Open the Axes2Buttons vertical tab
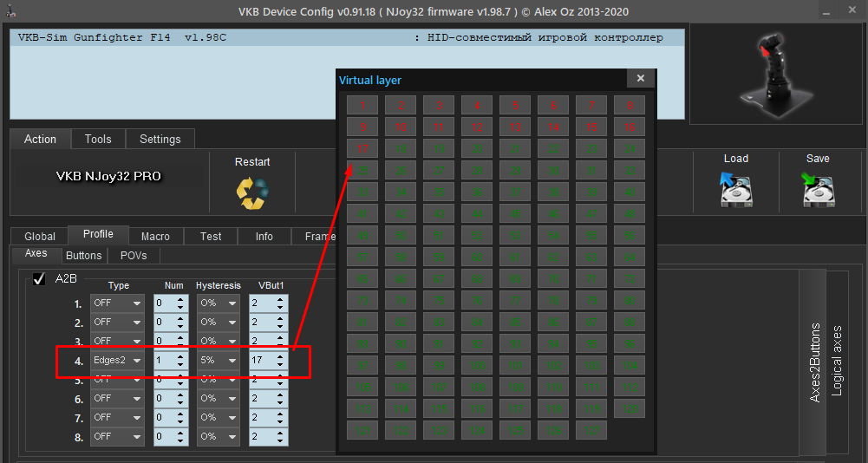The height and width of the screenshot is (463, 868). point(814,362)
